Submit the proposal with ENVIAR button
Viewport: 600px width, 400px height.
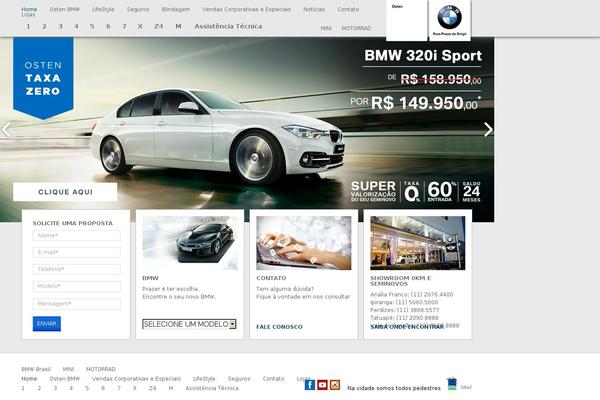47,323
